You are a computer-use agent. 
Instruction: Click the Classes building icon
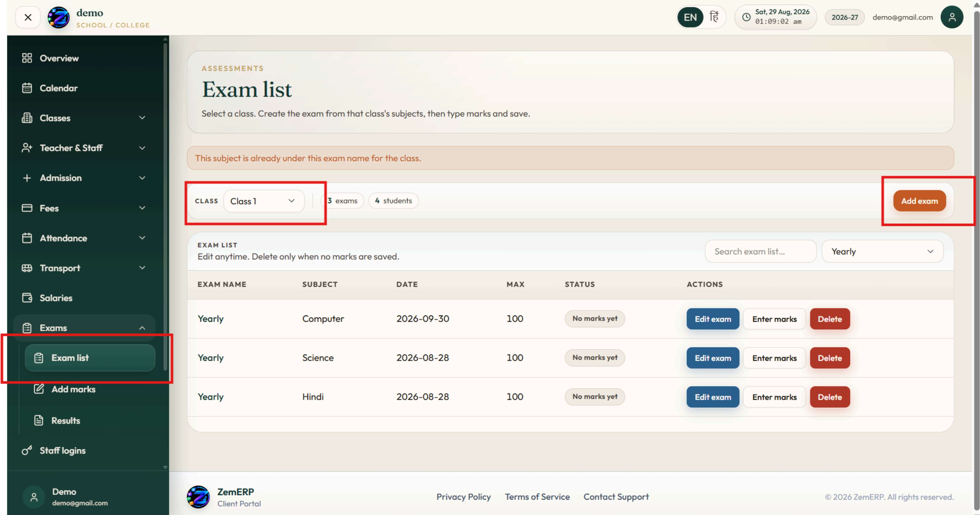[x=27, y=118]
